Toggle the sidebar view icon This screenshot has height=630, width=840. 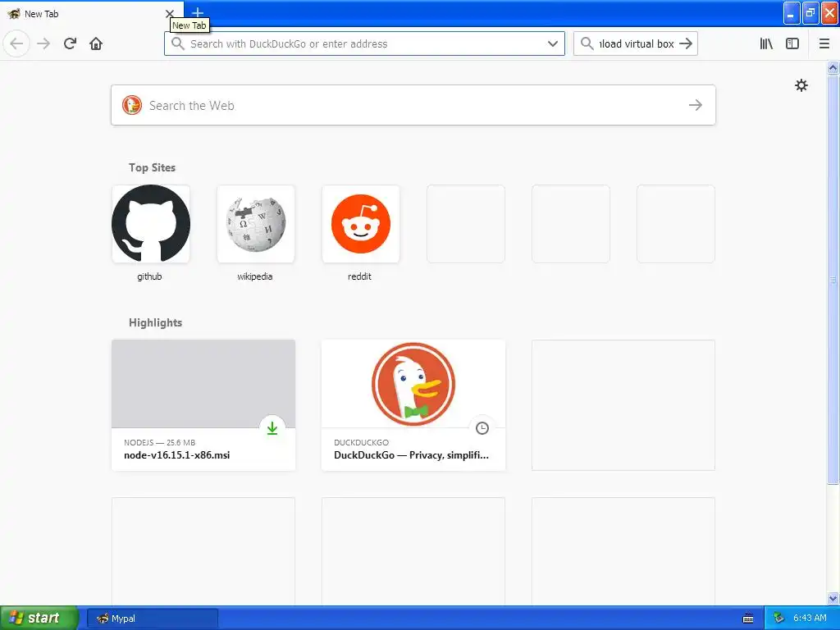pyautogui.click(x=792, y=43)
